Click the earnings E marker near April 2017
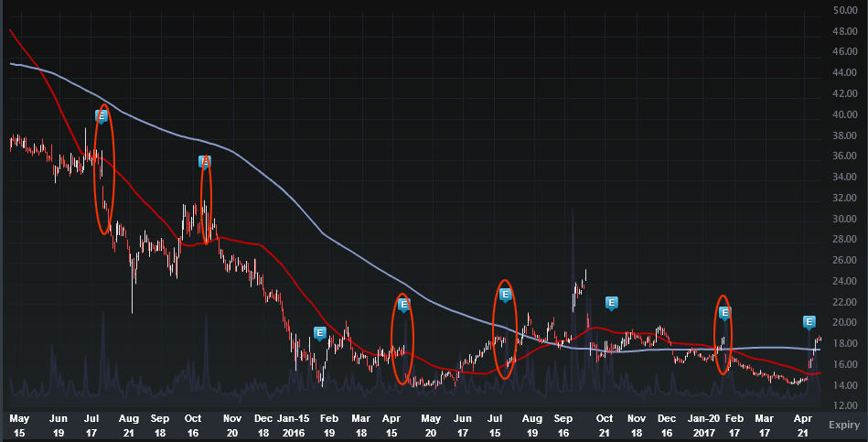The height and width of the screenshot is (442, 868). pyautogui.click(x=809, y=321)
